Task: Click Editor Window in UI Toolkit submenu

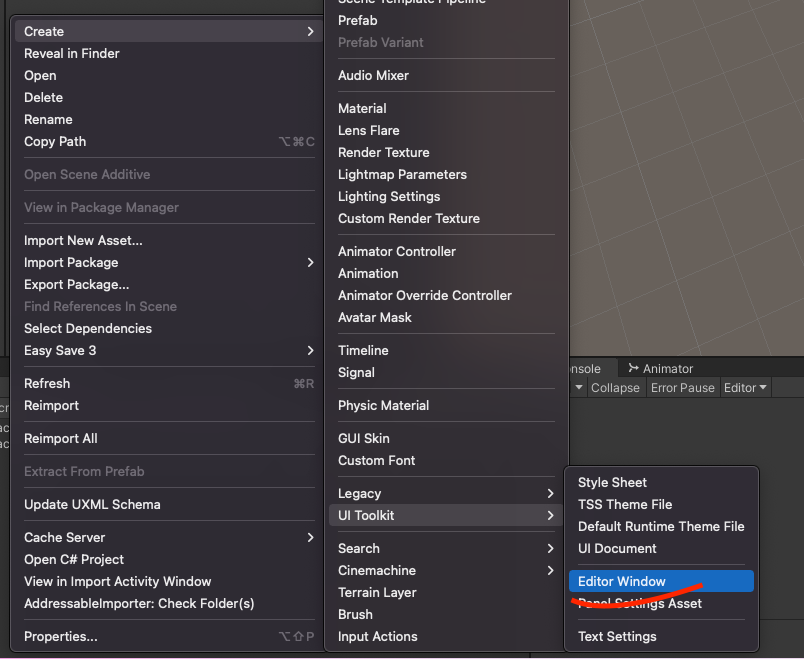Action: click(661, 582)
